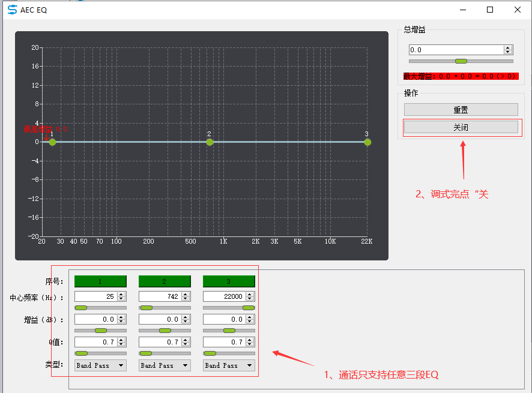Click the total gain spinner arrows
Image resolution: width=532 pixels, height=393 pixels.
508,50
